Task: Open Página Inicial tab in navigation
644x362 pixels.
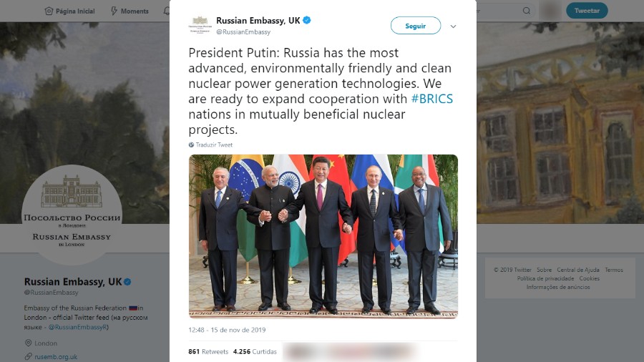Action: coord(70,11)
